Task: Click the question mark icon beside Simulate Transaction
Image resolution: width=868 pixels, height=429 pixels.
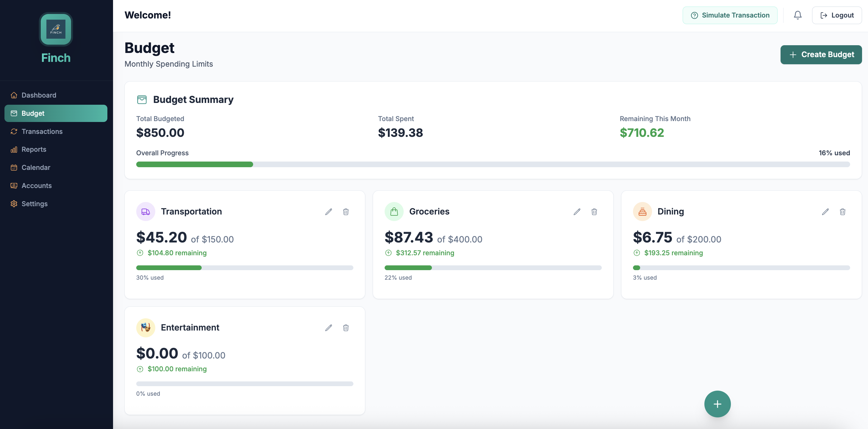Action: [695, 15]
